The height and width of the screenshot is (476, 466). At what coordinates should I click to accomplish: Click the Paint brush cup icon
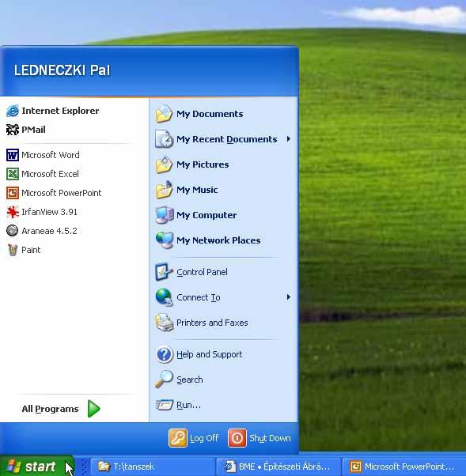click(13, 250)
